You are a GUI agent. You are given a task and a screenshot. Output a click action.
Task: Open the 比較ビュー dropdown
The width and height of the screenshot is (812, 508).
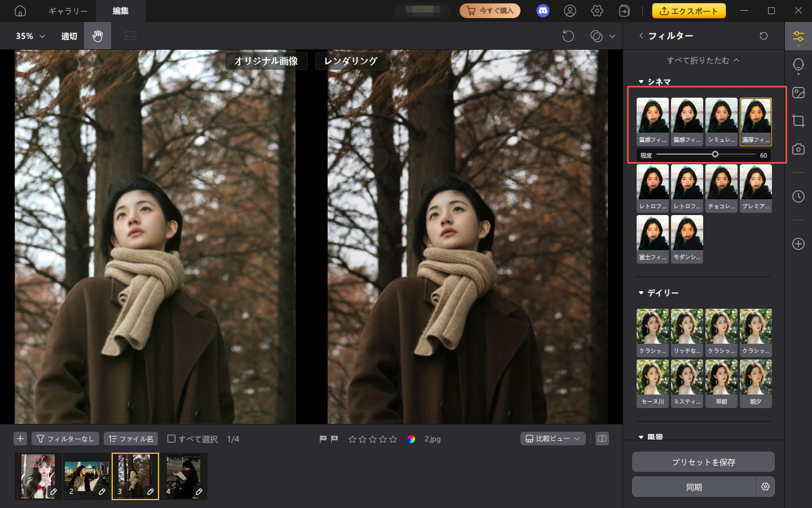(x=553, y=439)
